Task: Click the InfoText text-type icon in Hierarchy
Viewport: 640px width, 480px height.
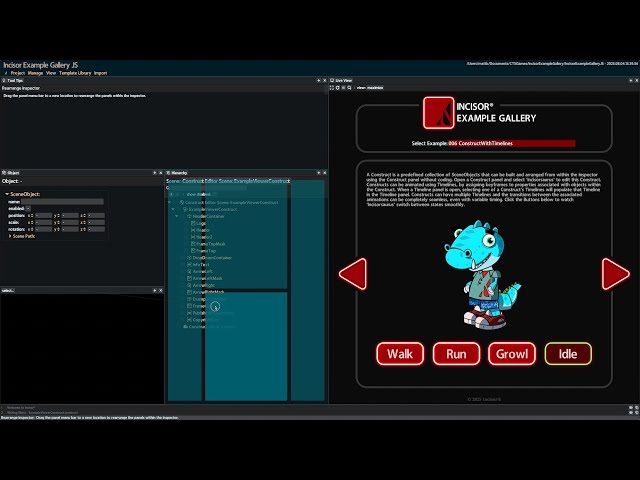Action: pos(189,265)
